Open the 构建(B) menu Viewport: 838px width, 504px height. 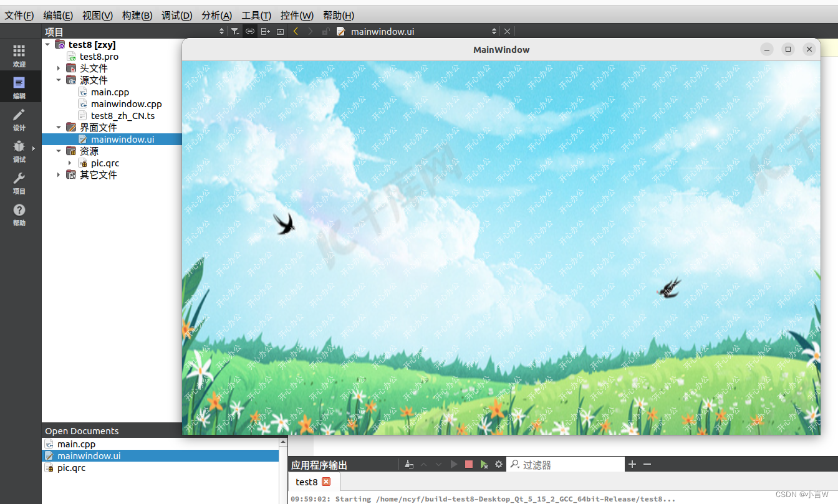[137, 16]
